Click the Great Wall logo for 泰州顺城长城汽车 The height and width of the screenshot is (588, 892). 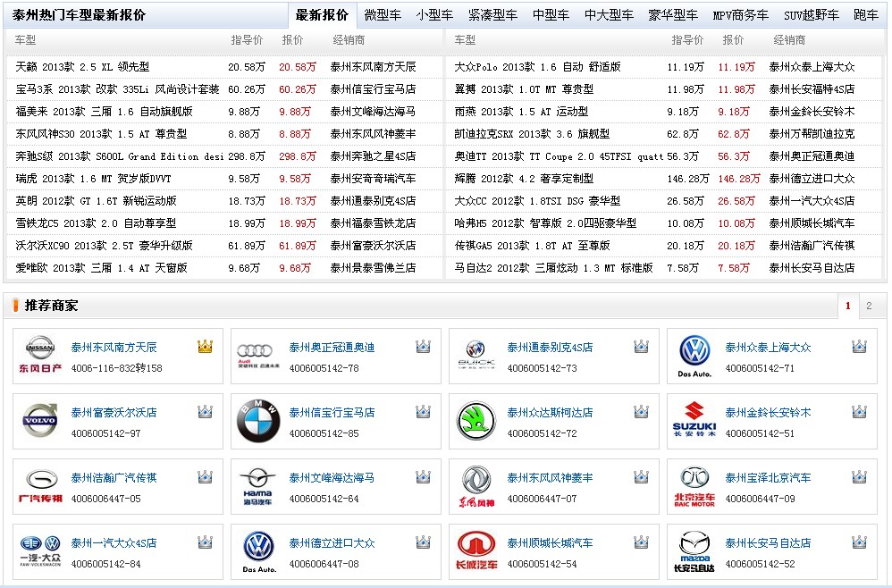[476, 550]
